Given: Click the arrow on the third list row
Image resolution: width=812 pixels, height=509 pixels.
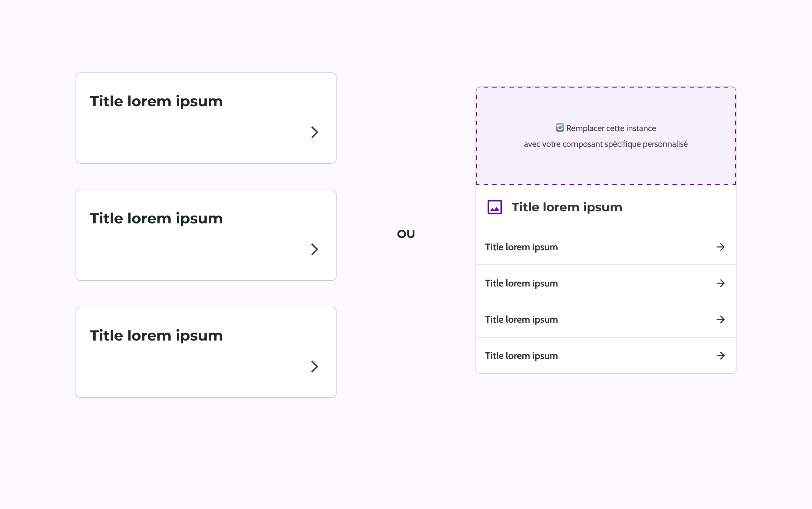Looking at the screenshot, I should [720, 319].
